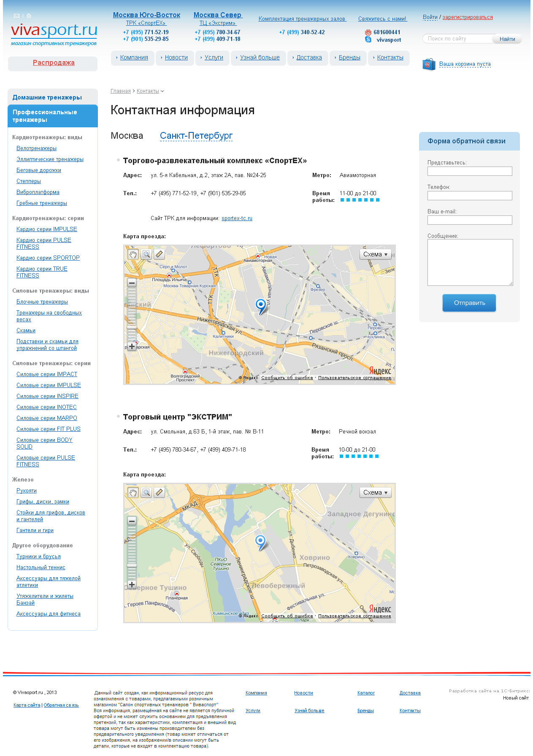This screenshot has width=533, height=756.
Task: Open the sportex-tc.ru site link
Action: (x=237, y=218)
